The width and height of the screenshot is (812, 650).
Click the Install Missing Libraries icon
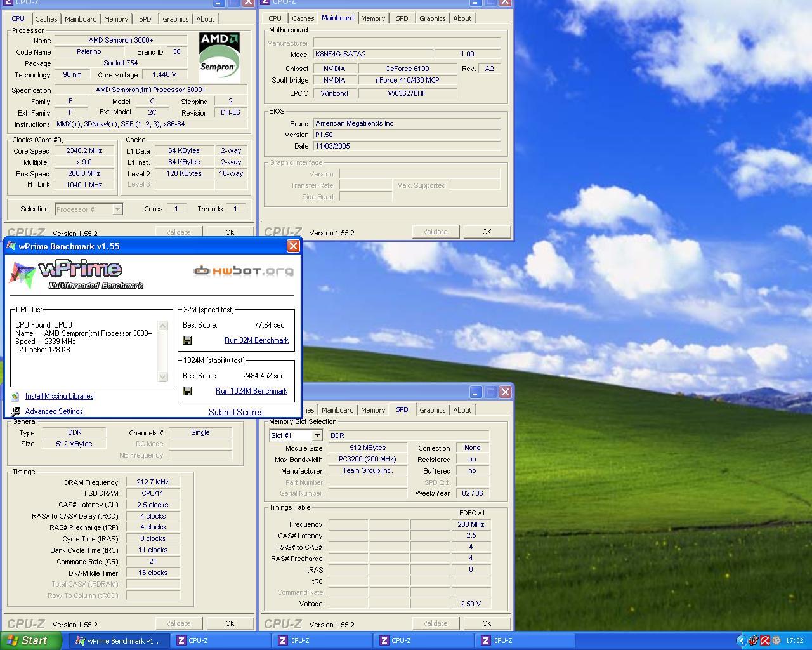point(15,396)
